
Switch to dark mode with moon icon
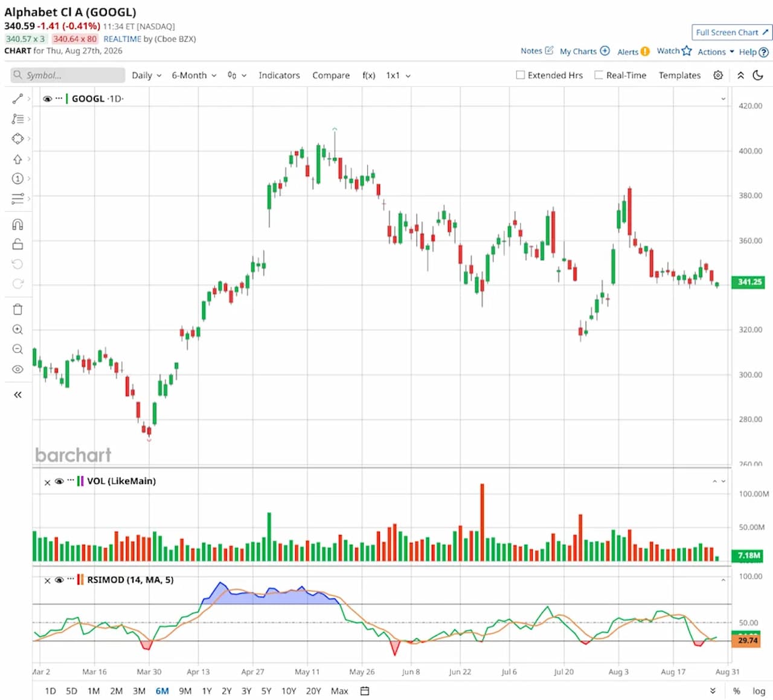(x=758, y=75)
